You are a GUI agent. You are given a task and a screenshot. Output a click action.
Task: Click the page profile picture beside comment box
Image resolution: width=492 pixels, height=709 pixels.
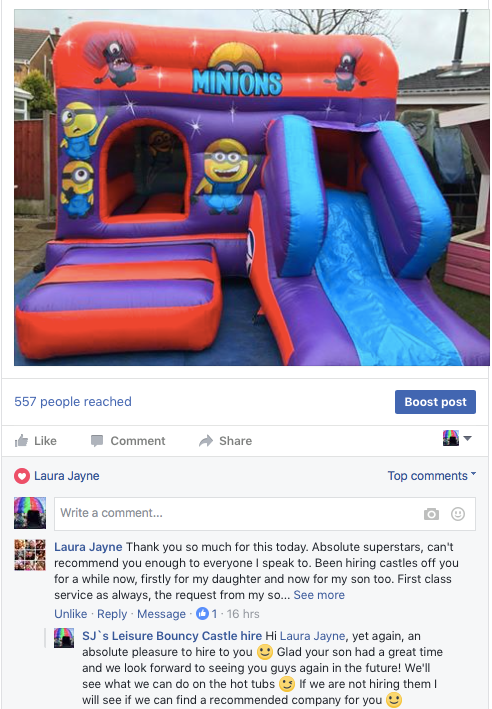tap(30, 513)
